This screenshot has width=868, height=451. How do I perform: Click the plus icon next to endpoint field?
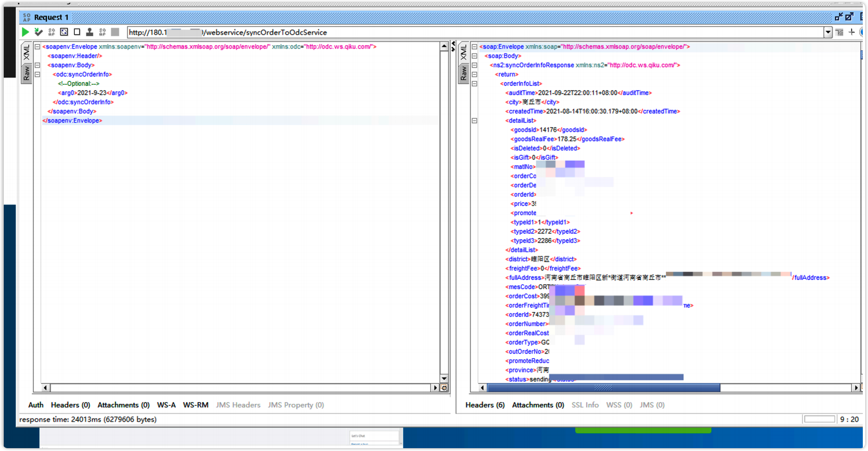pyautogui.click(x=852, y=32)
